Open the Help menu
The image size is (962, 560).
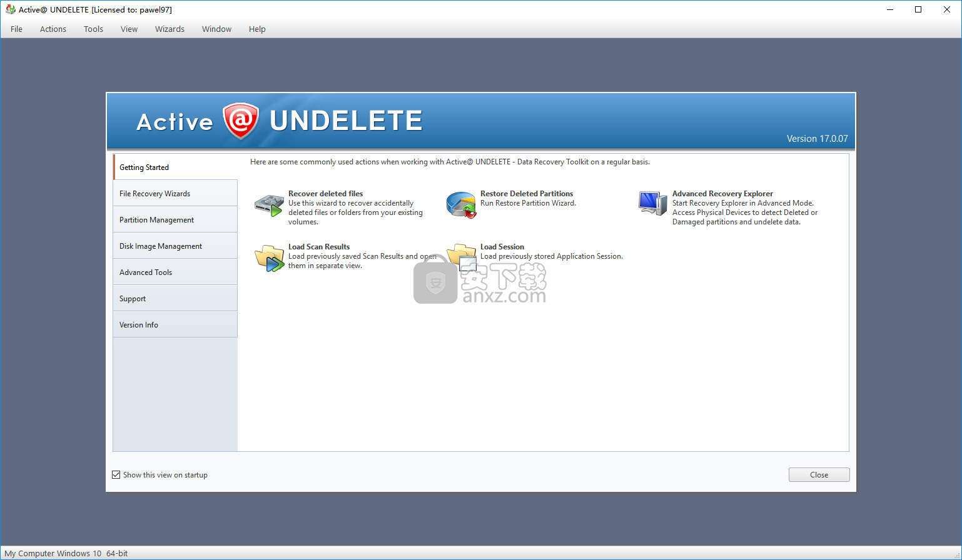tap(257, 29)
